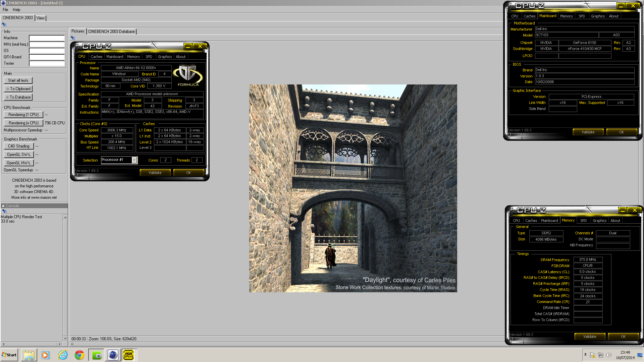Click the Console scrollbar down arrow
The image size is (644, 362).
(65, 339)
